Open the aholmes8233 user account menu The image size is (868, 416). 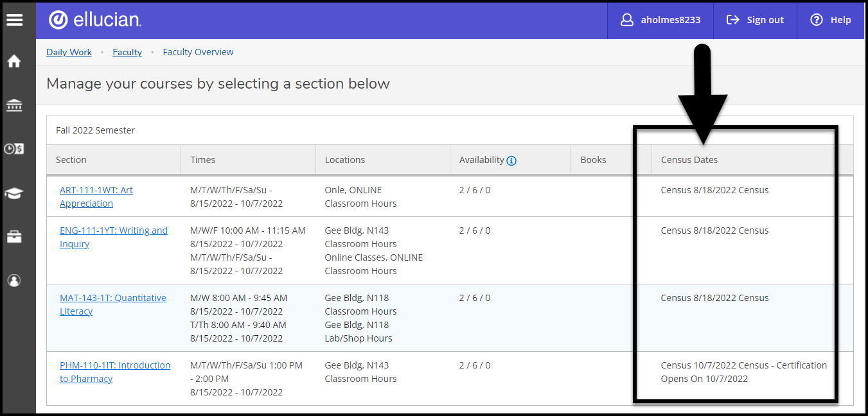point(660,20)
